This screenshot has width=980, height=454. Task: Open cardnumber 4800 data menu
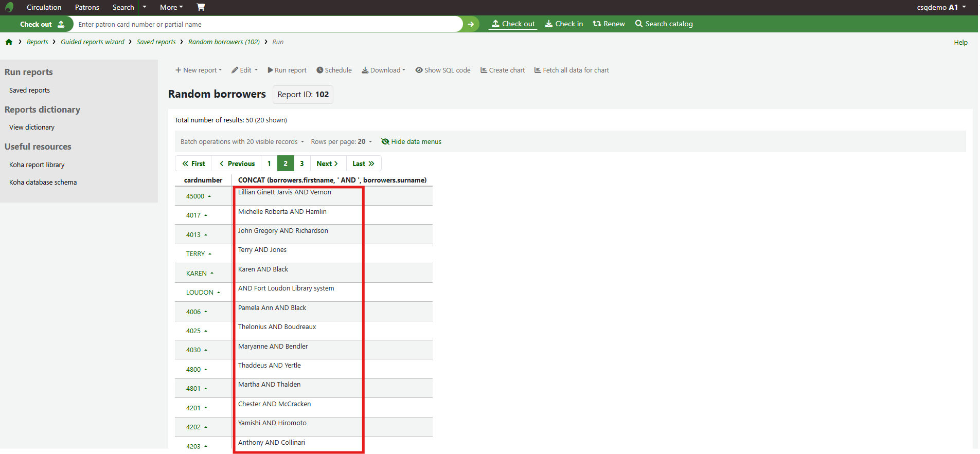click(197, 370)
